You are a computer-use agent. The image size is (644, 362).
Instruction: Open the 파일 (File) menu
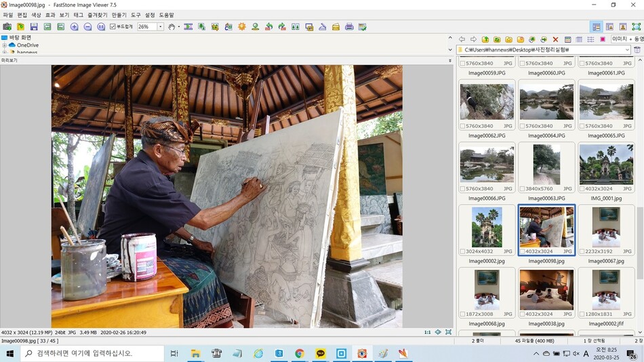(x=8, y=15)
